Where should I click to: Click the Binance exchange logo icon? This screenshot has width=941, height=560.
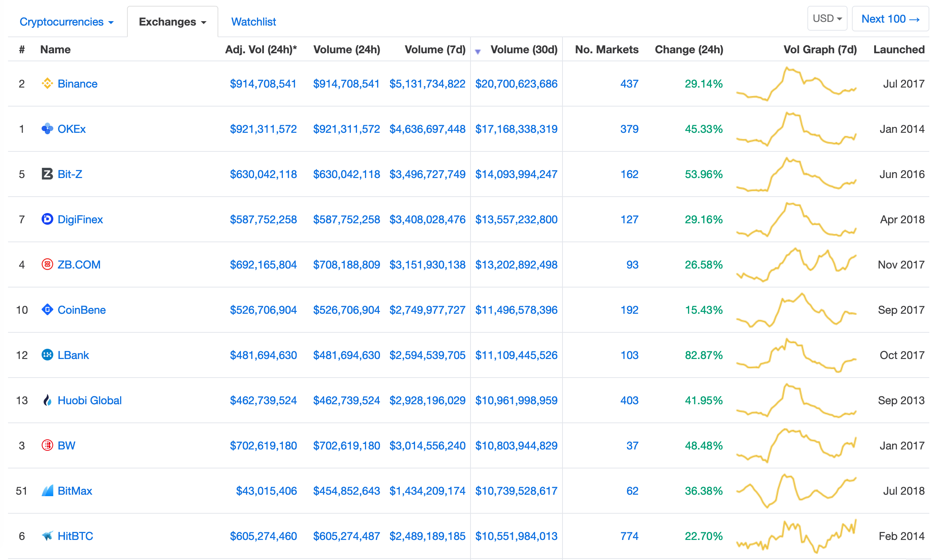click(47, 84)
